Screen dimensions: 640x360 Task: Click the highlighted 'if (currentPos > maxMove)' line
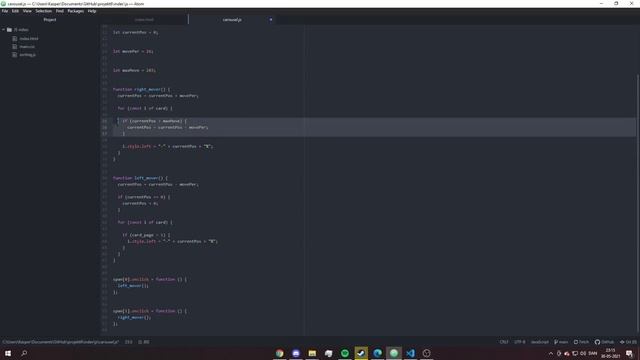(154, 121)
